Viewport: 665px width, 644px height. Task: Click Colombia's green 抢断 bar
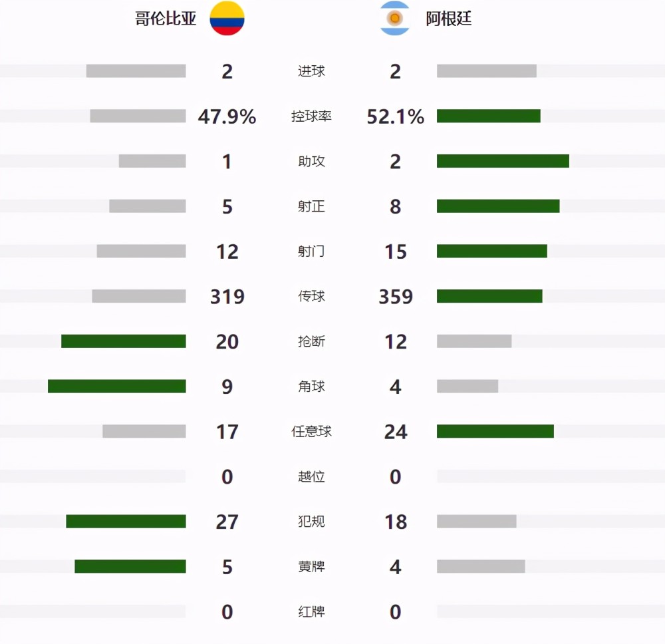tap(124, 341)
